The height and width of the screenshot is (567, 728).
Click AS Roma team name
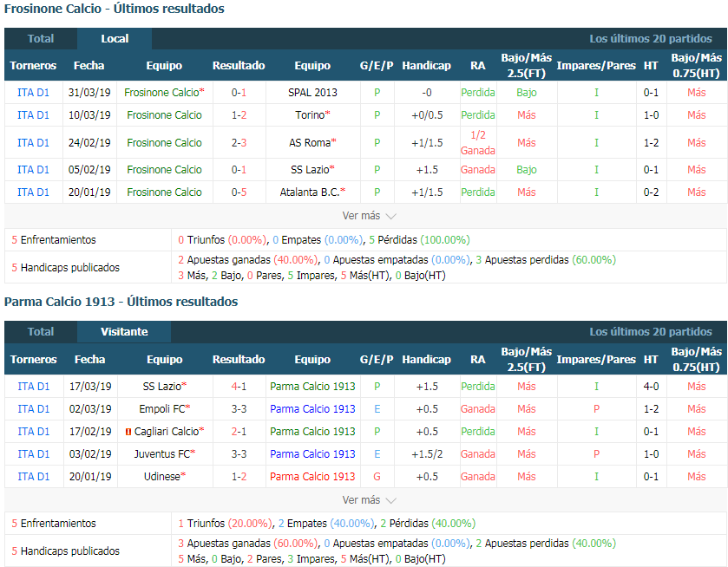pyautogui.click(x=310, y=143)
